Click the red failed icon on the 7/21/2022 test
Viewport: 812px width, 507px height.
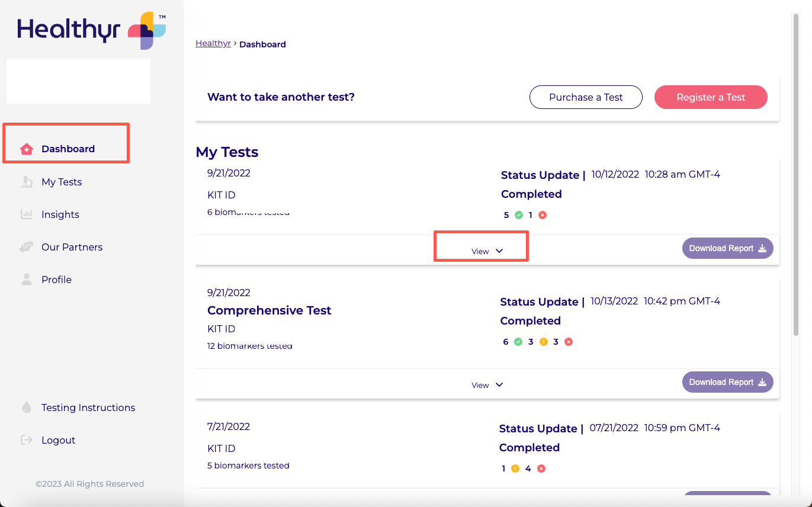tap(541, 469)
